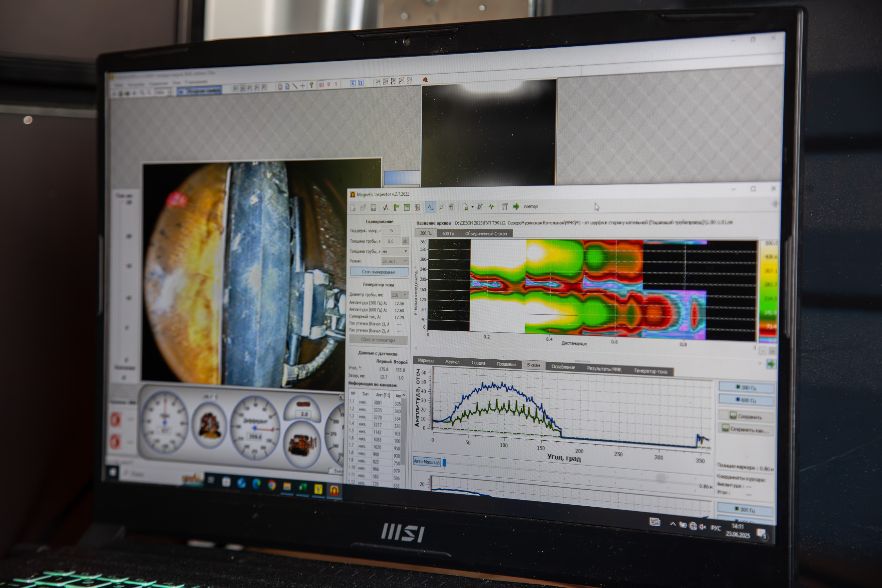Image resolution: width=882 pixels, height=588 pixels.
Task: Expand the hidden system tray icons chevron
Action: click(x=673, y=524)
